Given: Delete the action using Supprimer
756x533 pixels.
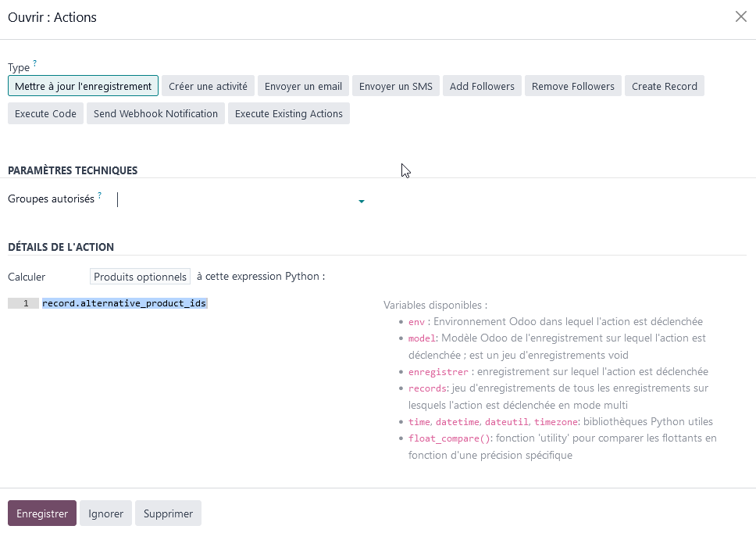Looking at the screenshot, I should [x=168, y=513].
